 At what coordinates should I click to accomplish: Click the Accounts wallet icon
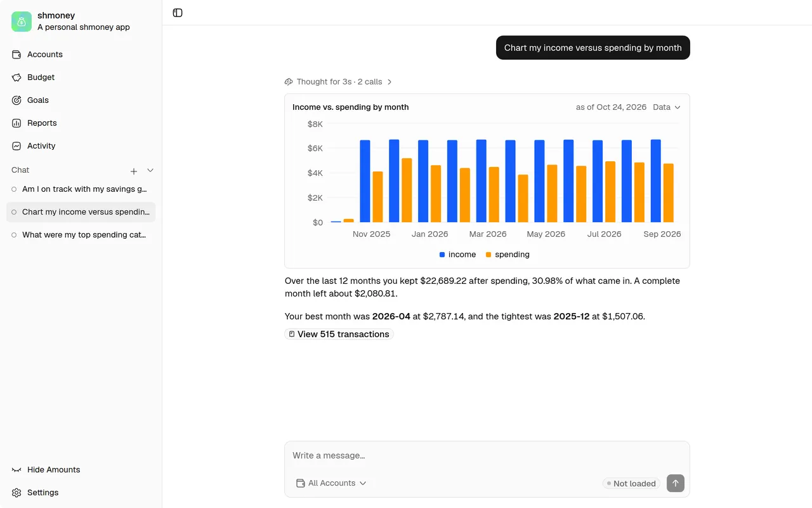click(16, 55)
